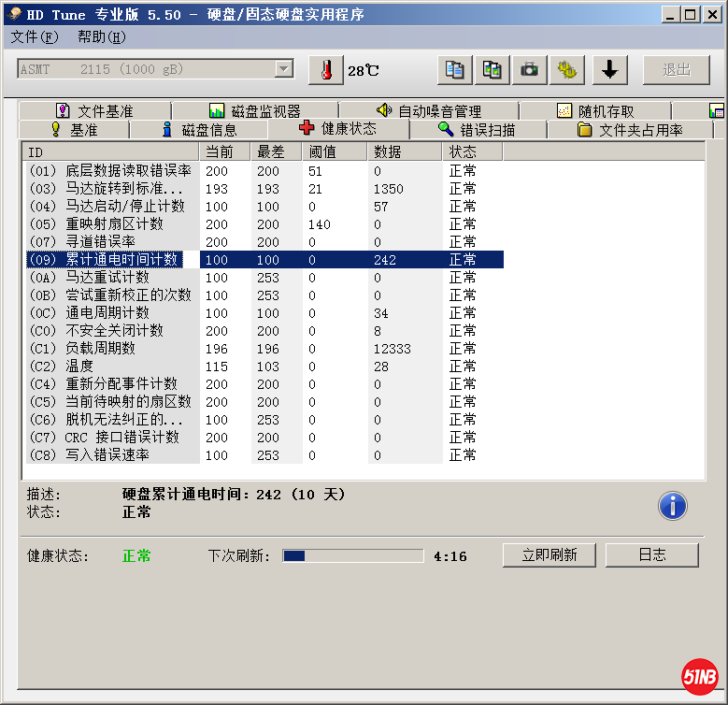Click the 日志 button

pos(651,554)
